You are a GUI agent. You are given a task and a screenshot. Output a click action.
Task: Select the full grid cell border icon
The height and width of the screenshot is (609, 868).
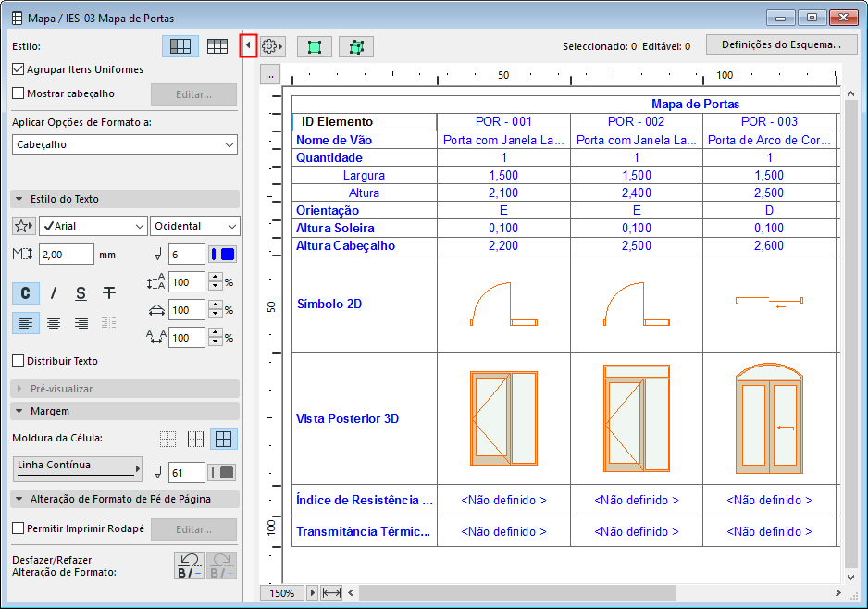(222, 439)
